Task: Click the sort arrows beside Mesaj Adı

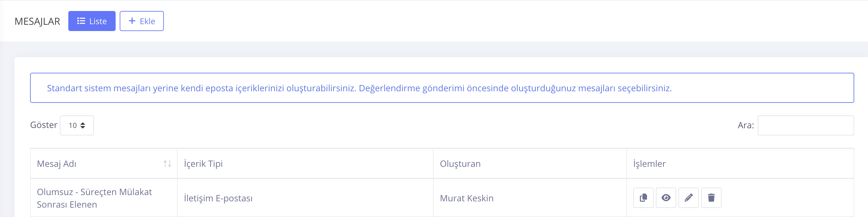Action: click(167, 164)
